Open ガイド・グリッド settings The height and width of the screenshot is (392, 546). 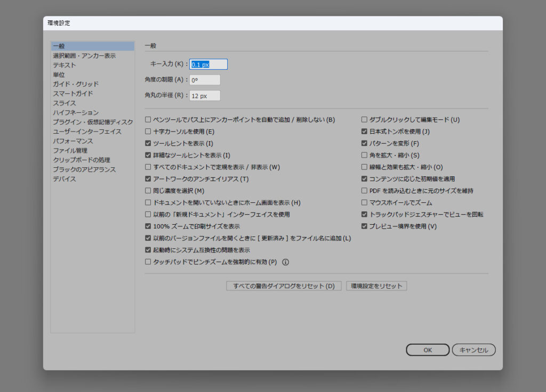pos(76,84)
